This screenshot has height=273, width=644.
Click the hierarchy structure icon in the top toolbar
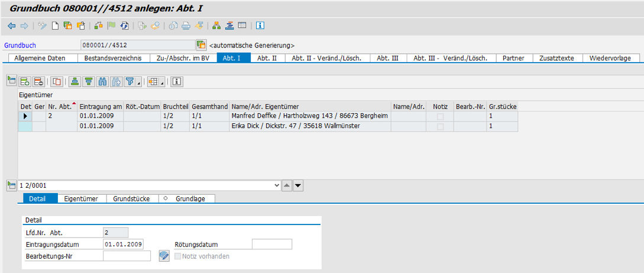[216, 25]
